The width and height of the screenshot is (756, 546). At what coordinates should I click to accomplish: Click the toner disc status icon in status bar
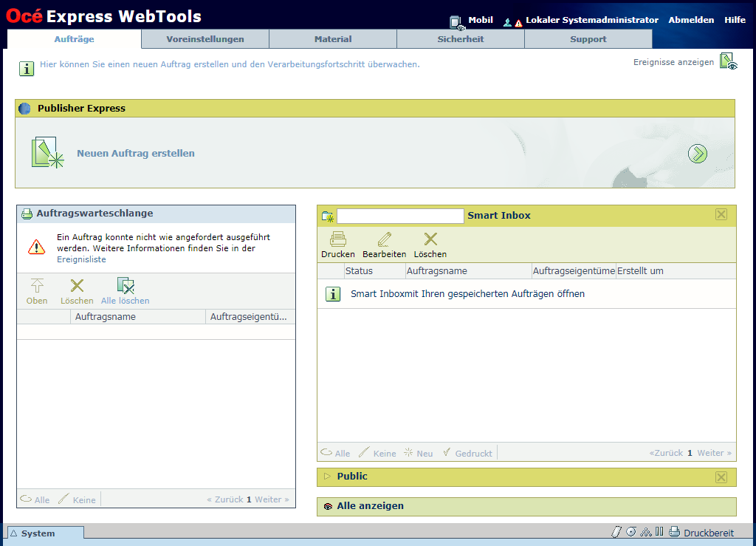click(631, 531)
